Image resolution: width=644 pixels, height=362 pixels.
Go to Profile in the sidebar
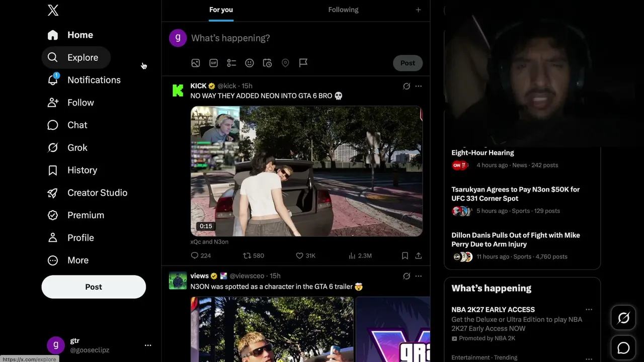tap(71, 238)
